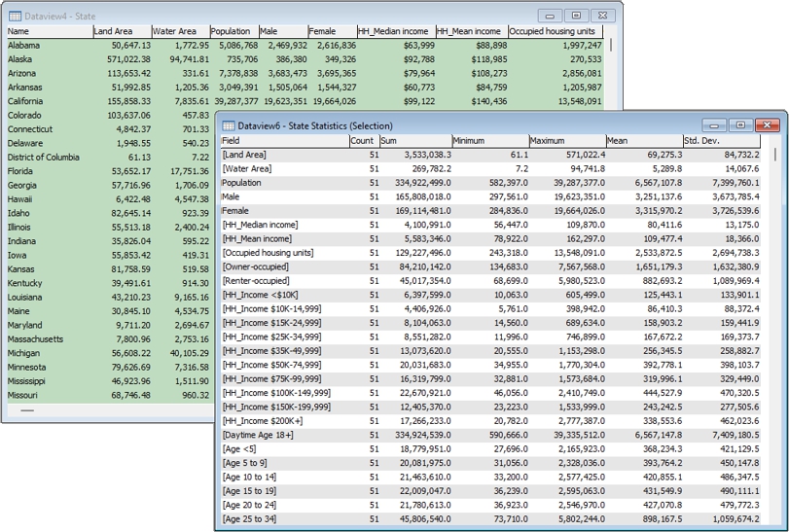Select the Population statistics field row
Viewport: 789px width, 532px height.
(x=490, y=183)
